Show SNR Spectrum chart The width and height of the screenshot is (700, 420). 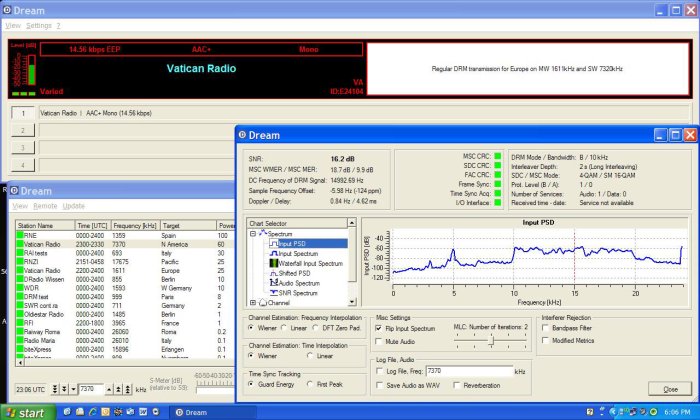[x=294, y=293]
